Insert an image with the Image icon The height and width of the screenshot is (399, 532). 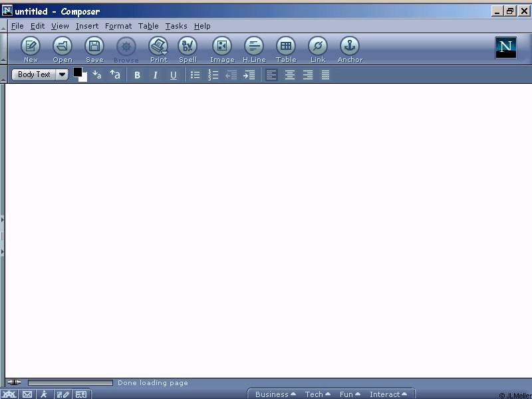222,49
